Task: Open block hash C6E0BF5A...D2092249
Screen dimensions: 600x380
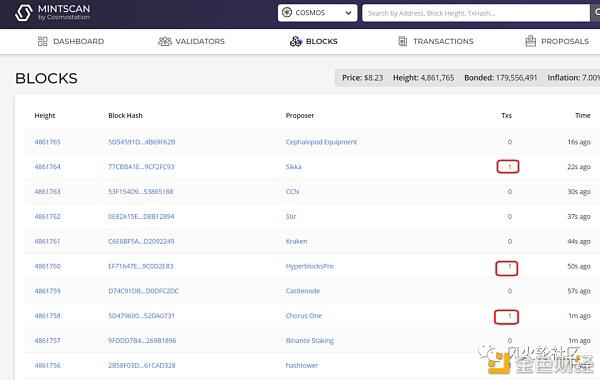Action: pyautogui.click(x=141, y=241)
